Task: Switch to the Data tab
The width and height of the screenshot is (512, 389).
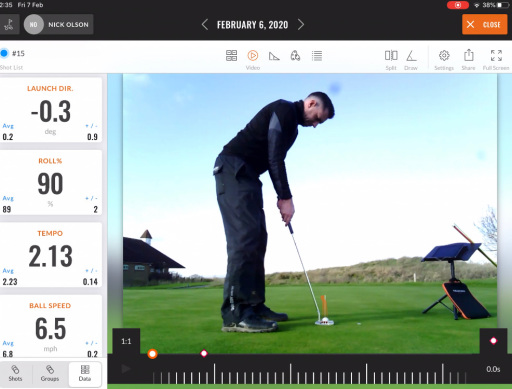Action: [85, 374]
